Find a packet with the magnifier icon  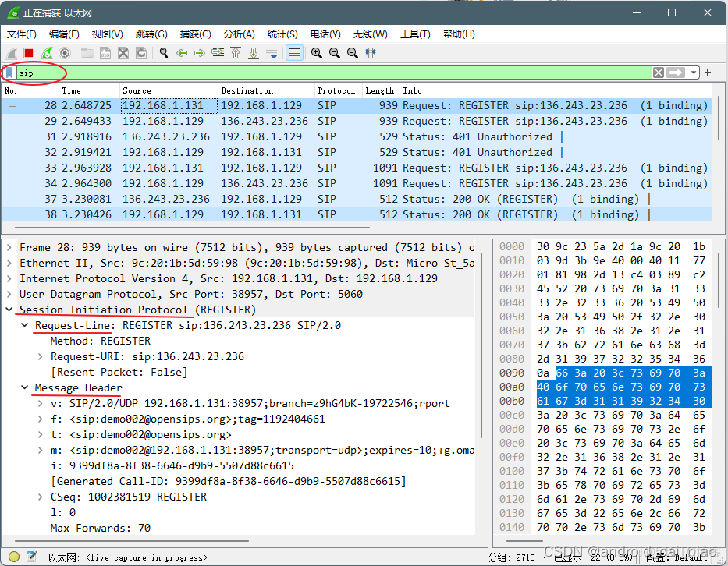pyautogui.click(x=163, y=53)
